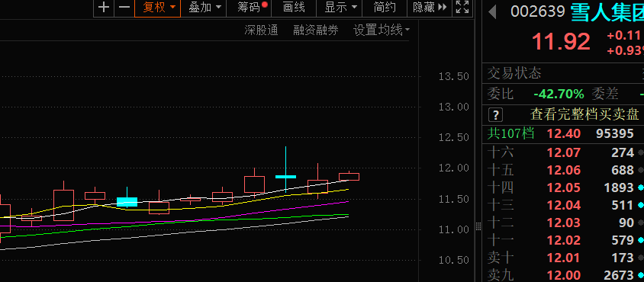
Task: Click the double-arrow next to 隐藏
Action: (x=443, y=8)
